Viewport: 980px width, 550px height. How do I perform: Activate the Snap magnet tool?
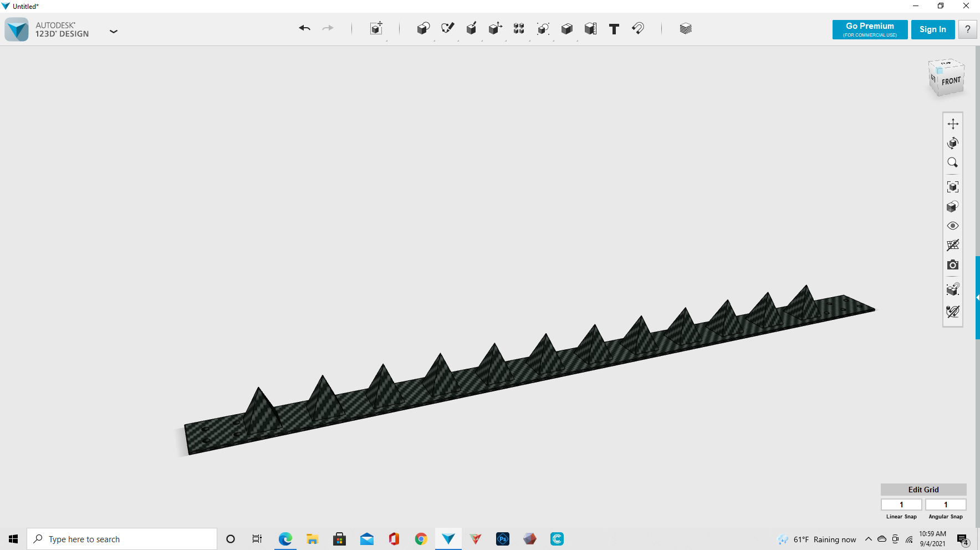(x=637, y=28)
